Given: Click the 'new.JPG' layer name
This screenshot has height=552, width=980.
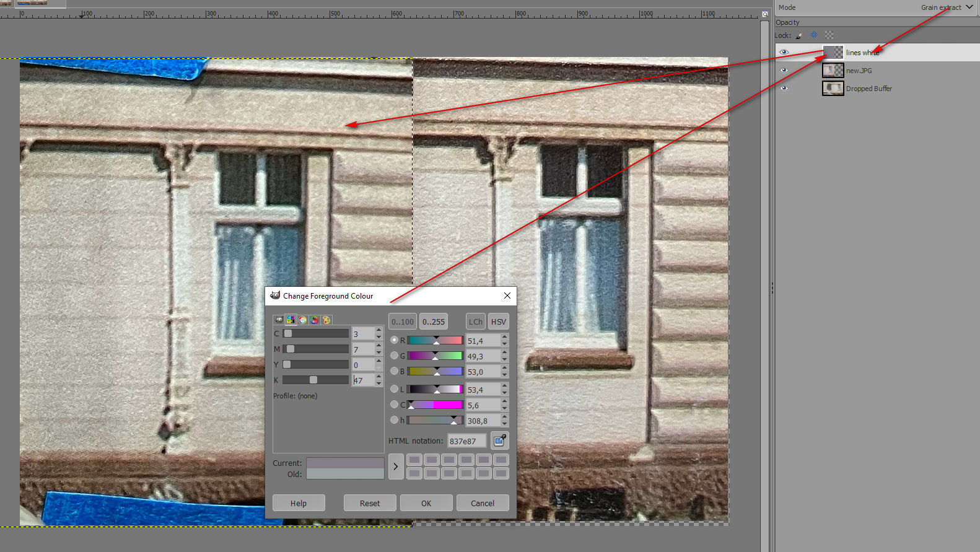Looking at the screenshot, I should point(859,71).
